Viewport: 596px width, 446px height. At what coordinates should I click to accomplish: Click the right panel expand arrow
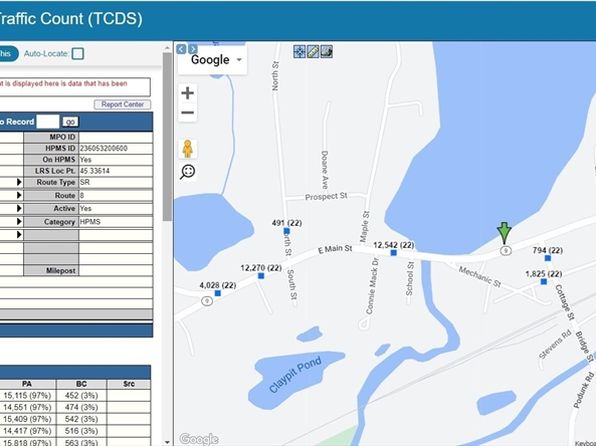(193, 49)
